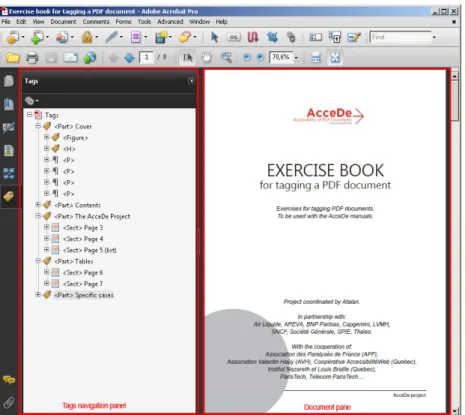Click the Zoom In round button
Screen dimensions: 465x415
pyautogui.click(x=260, y=58)
